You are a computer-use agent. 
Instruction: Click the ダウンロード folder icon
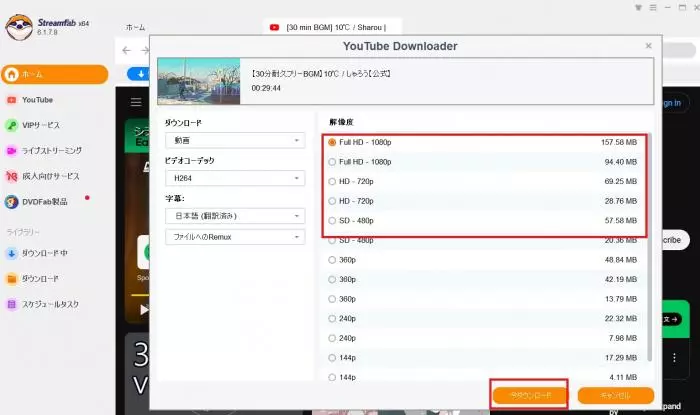coord(12,279)
